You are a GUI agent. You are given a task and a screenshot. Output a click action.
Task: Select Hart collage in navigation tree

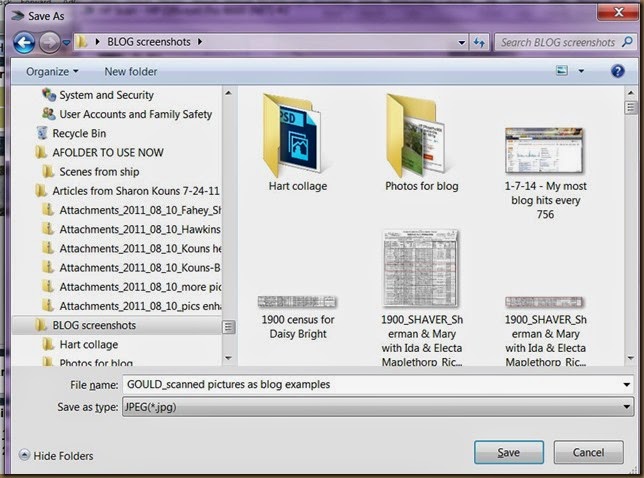pos(89,345)
